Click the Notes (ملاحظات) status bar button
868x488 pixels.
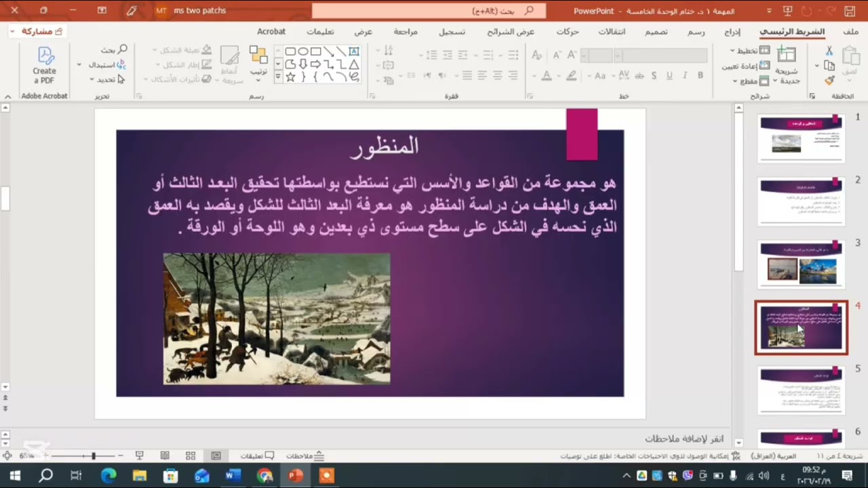point(305,456)
